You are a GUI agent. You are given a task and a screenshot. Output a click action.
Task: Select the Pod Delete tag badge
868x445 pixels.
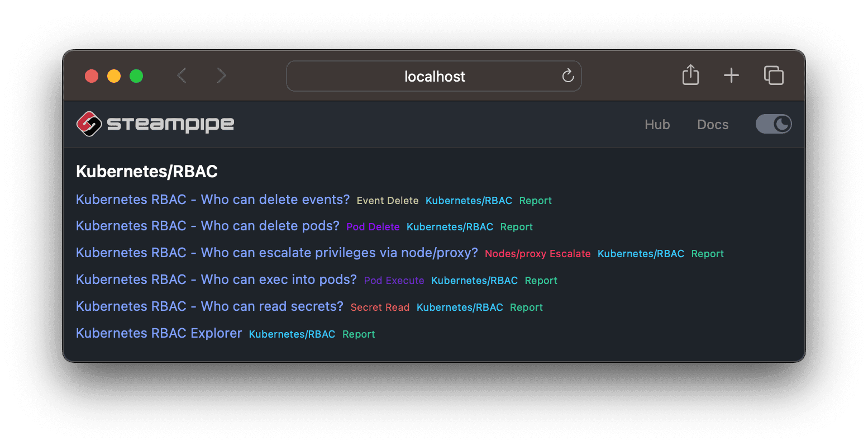pos(373,226)
